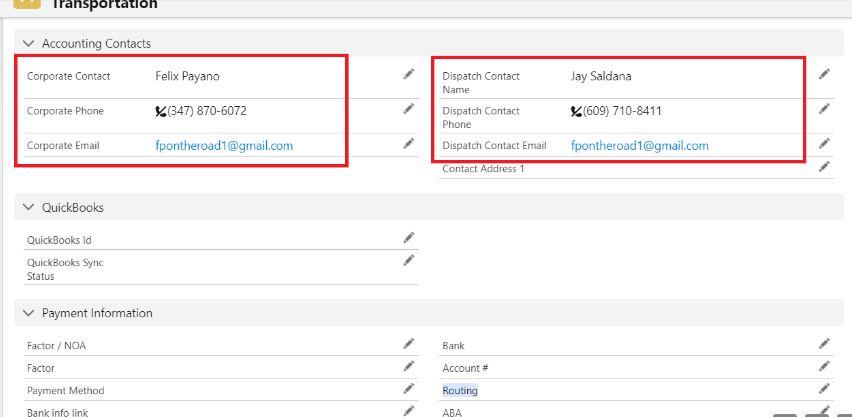Click the phone icon beside (347) 870-6072

(x=161, y=111)
